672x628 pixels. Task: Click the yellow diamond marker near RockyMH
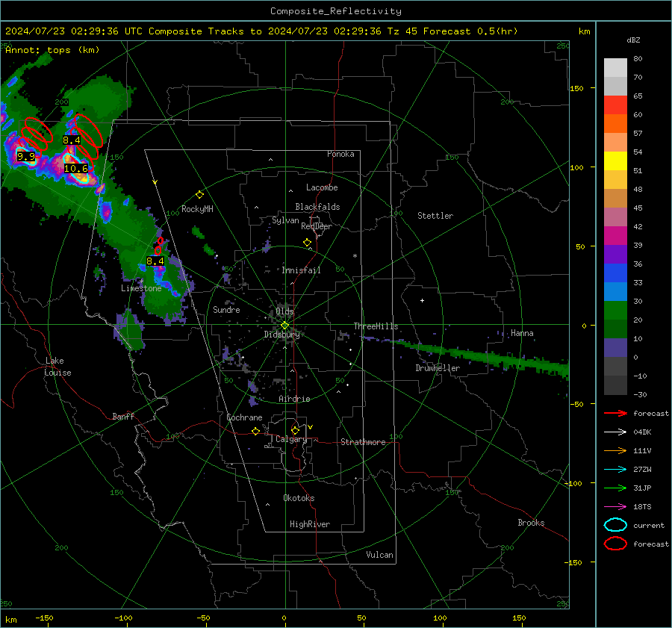coord(199,195)
